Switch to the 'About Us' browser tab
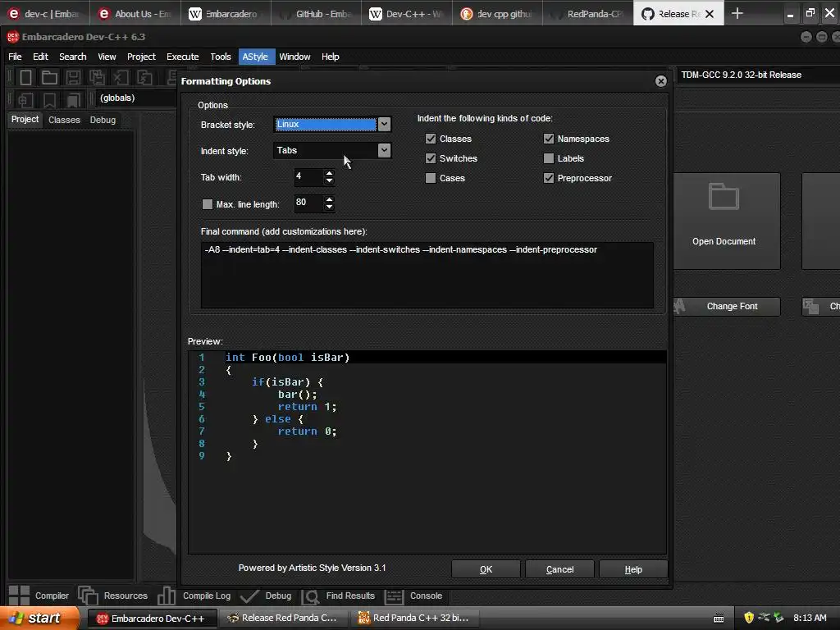This screenshot has width=840, height=630. pyautogui.click(x=134, y=14)
